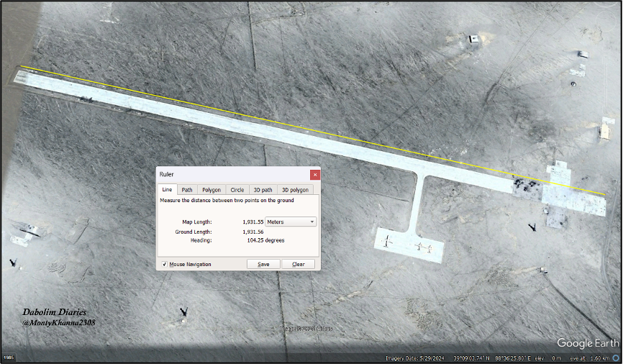
Task: Select the Circle measurement tab
Action: 237,190
